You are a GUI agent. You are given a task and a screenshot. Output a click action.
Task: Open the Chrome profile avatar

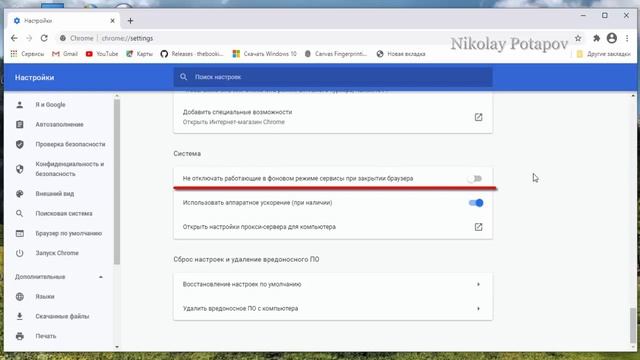tap(611, 38)
